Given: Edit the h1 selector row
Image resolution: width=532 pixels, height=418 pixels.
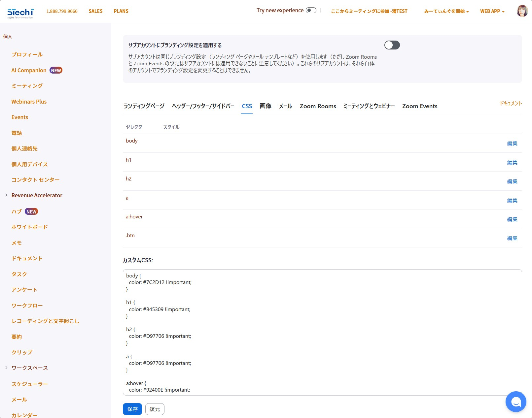Looking at the screenshot, I should coord(512,163).
